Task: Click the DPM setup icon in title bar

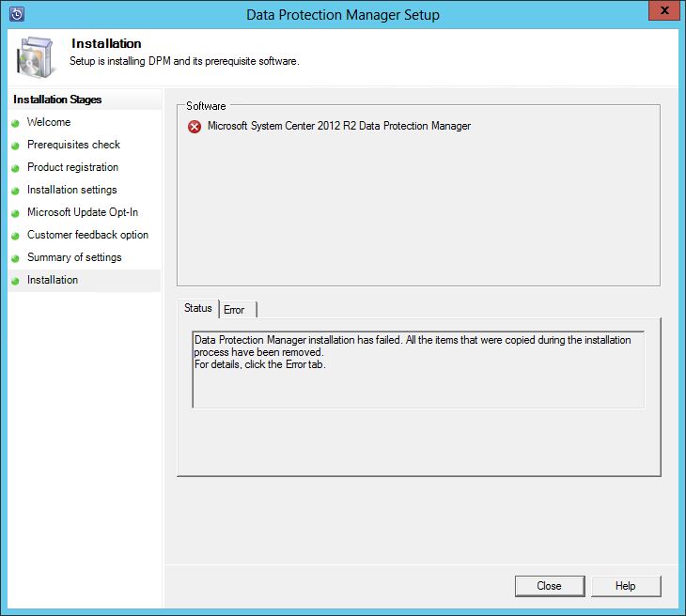Action: click(x=16, y=14)
